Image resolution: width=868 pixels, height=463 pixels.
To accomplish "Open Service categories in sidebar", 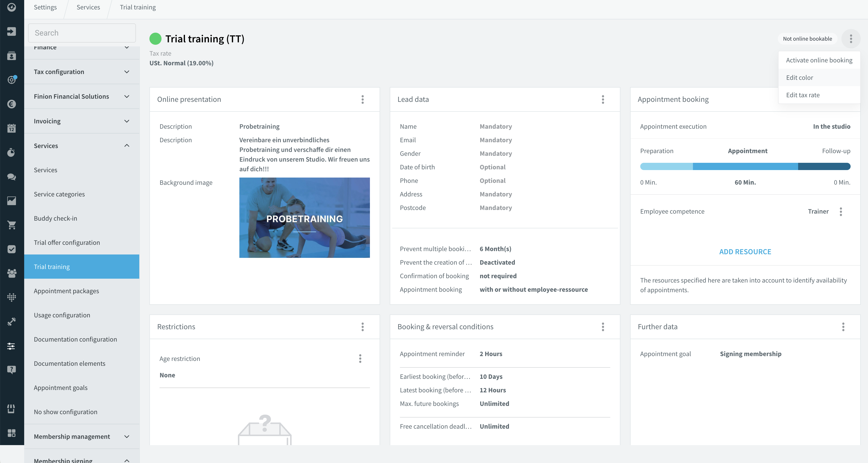I will click(x=82, y=194).
